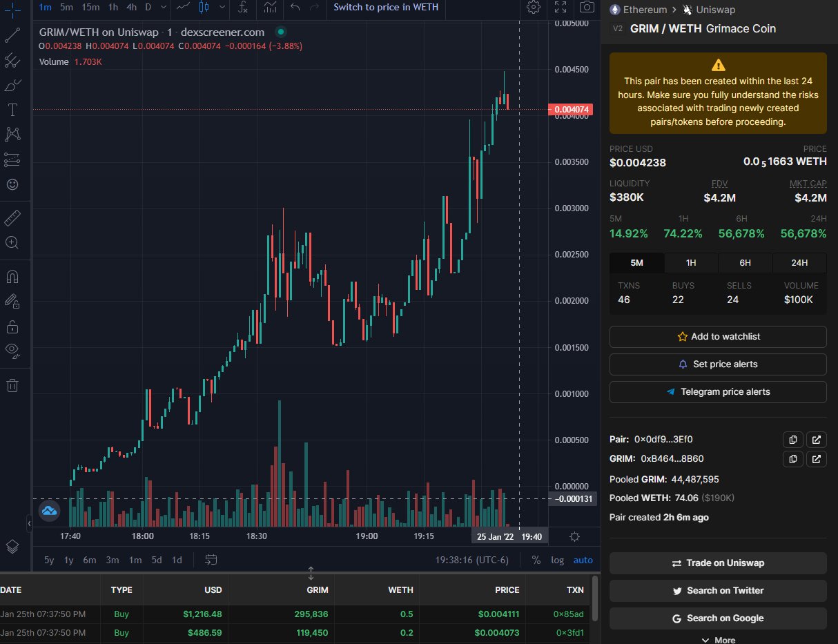The height and width of the screenshot is (644, 838).
Task: Open Pair address in external explorer
Action: [x=816, y=440]
